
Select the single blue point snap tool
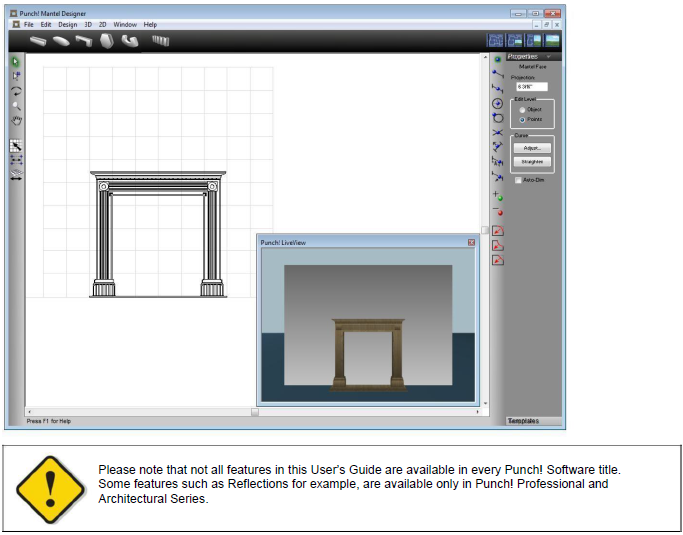(497, 59)
